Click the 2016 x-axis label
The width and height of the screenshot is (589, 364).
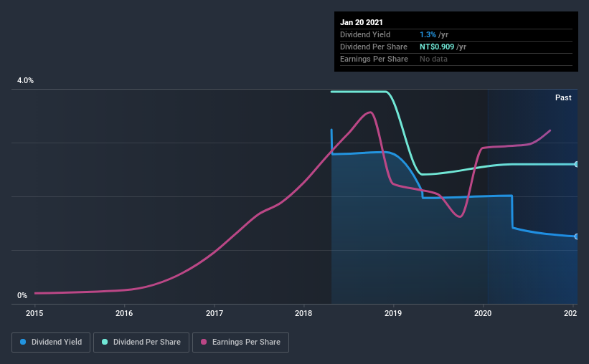click(x=124, y=313)
